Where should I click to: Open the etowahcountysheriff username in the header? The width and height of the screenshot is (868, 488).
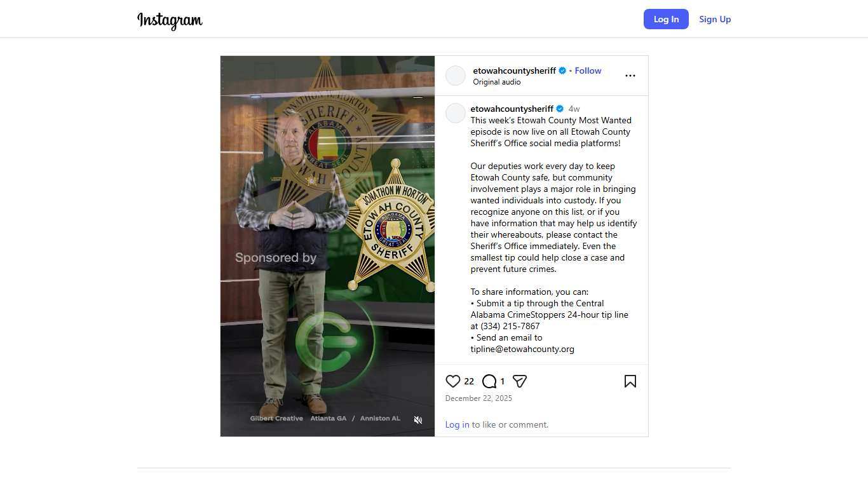click(x=514, y=71)
